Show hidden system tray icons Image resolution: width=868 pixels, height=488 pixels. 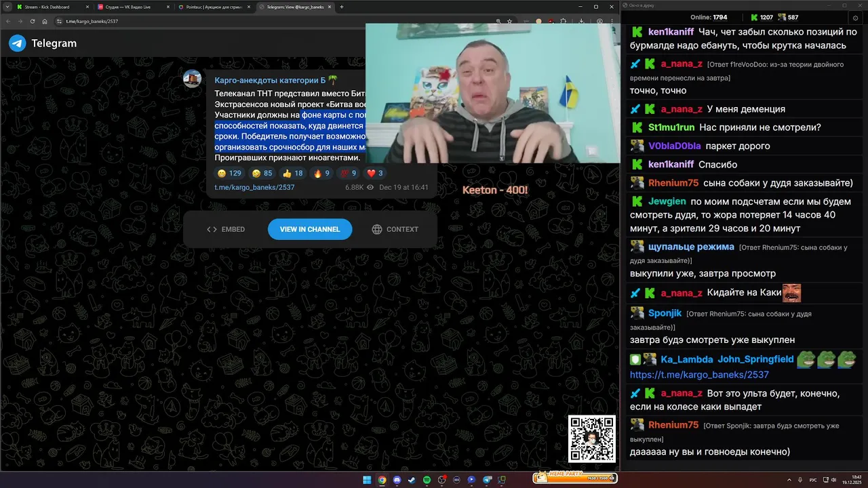click(x=789, y=480)
